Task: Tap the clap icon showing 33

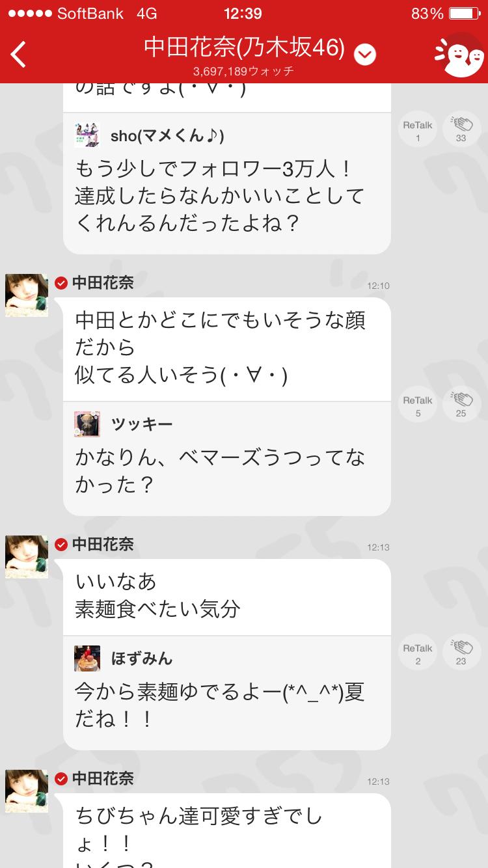Action: coord(461,129)
